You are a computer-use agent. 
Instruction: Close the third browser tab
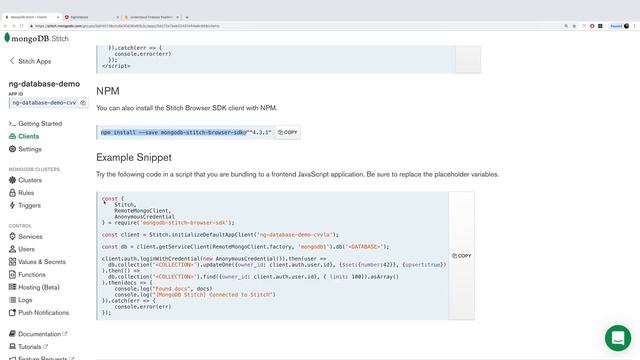coord(178,17)
